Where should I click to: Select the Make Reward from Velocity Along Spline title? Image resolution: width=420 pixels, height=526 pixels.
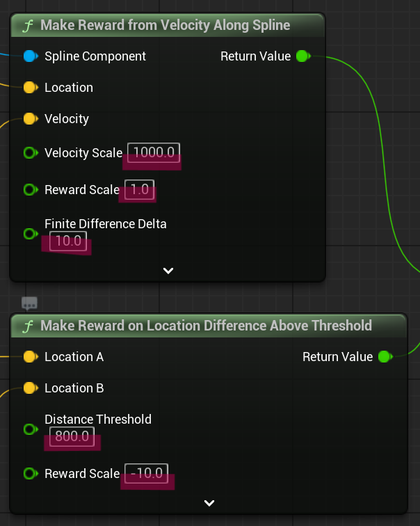tap(165, 26)
